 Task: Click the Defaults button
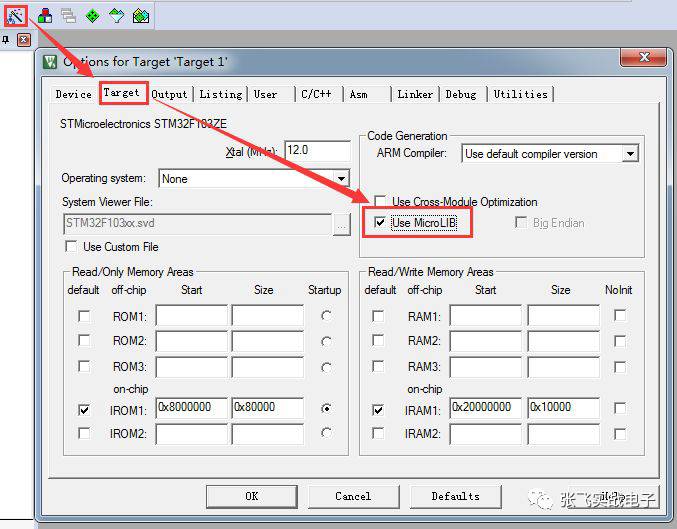(455, 496)
